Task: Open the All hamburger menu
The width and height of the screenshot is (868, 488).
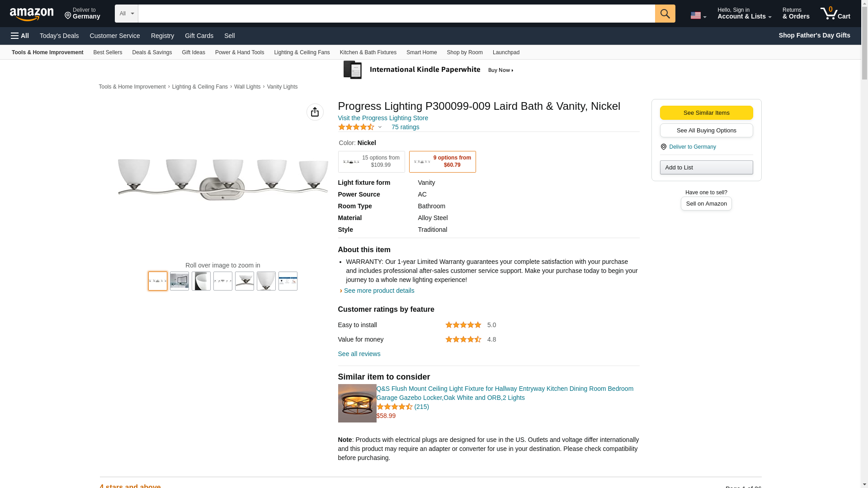Action: (x=20, y=36)
